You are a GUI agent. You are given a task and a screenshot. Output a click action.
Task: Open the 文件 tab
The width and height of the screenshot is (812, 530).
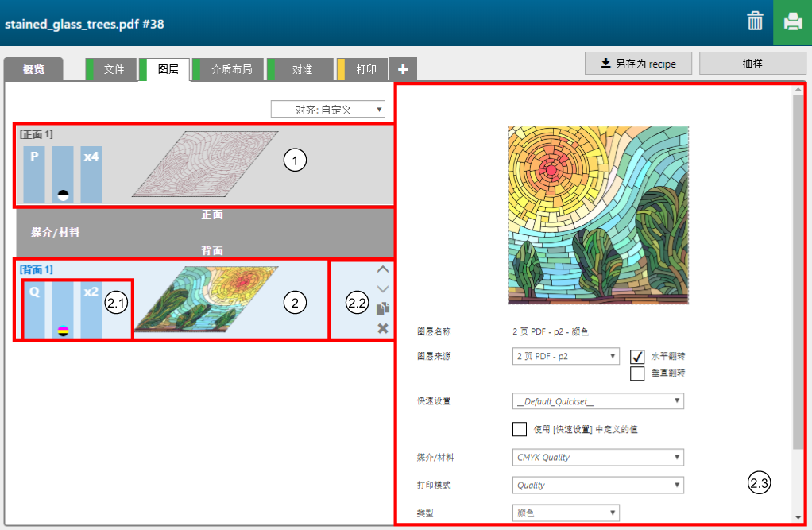(x=111, y=69)
